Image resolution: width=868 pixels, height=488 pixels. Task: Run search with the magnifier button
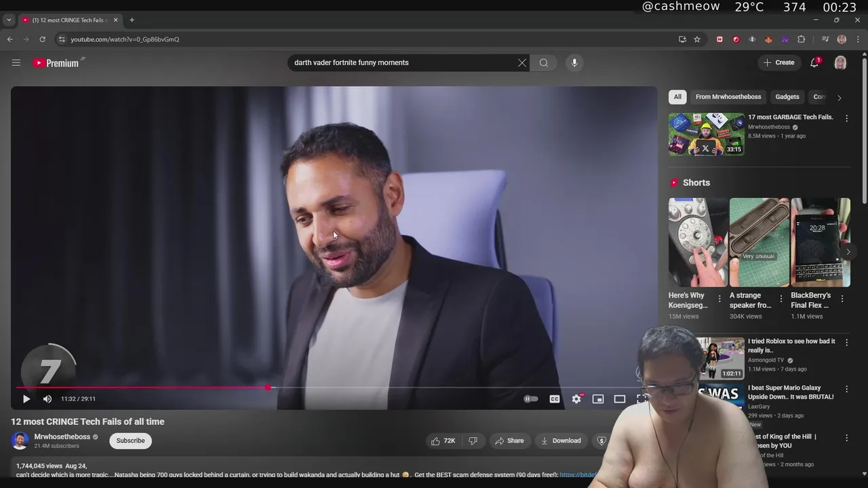544,62
